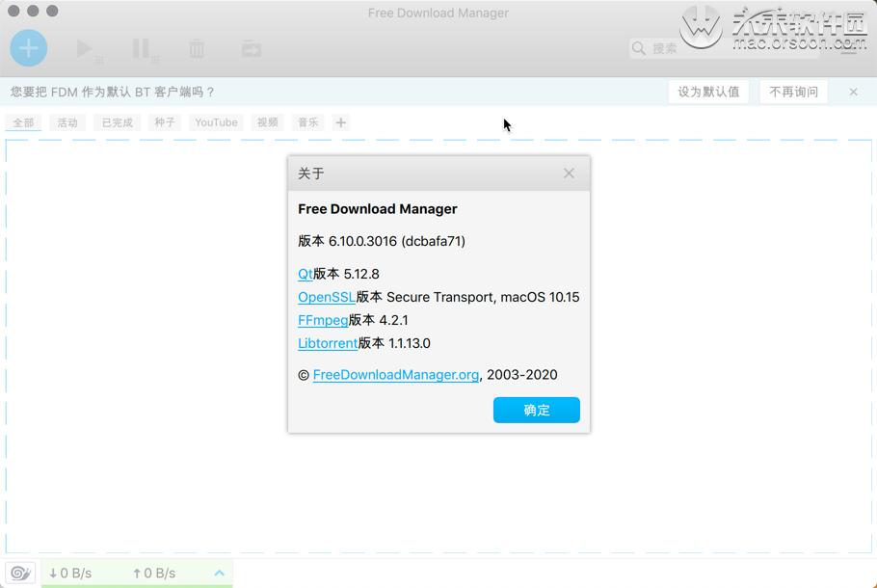Select the 已完成 (Completed) tab
Viewport: 877px width, 588px height.
click(116, 121)
